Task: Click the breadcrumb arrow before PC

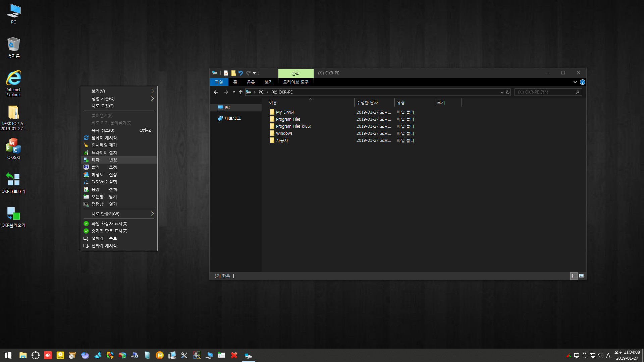Action: pyautogui.click(x=255, y=92)
